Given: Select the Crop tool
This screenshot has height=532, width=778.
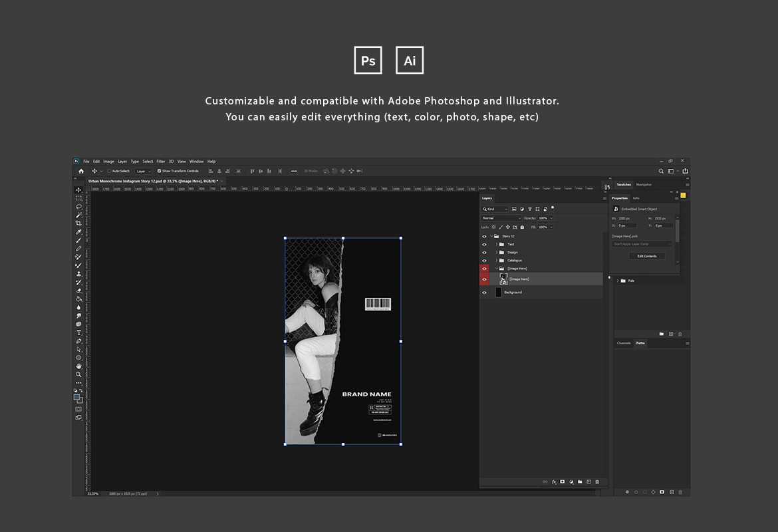Looking at the screenshot, I should [x=78, y=223].
